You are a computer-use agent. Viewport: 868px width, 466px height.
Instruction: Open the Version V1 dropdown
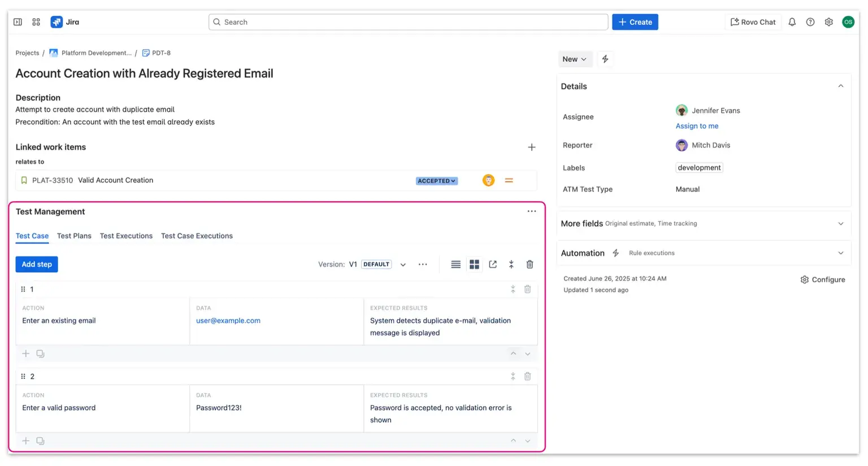[x=402, y=264]
